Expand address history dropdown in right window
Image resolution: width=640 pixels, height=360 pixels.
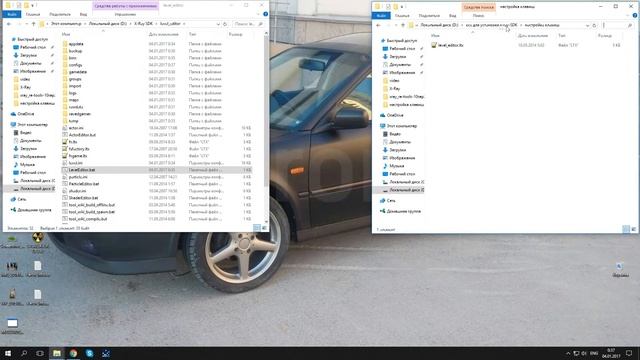tap(587, 25)
